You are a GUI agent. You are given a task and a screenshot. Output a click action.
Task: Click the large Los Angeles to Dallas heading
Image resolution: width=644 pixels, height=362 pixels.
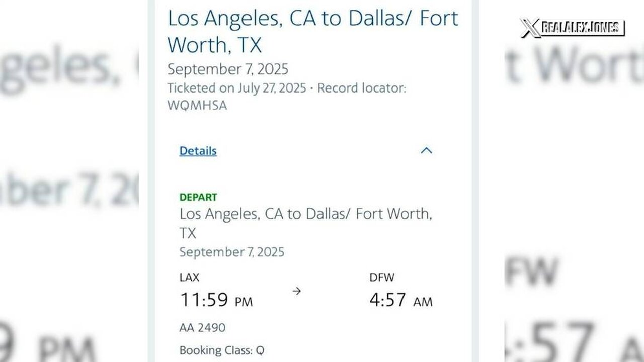(x=312, y=31)
